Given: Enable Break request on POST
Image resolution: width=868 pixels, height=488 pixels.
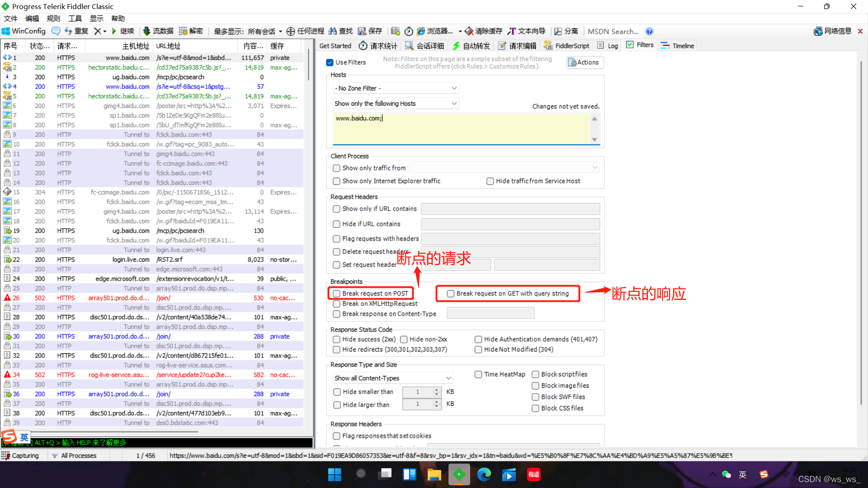Looking at the screenshot, I should click(x=336, y=294).
